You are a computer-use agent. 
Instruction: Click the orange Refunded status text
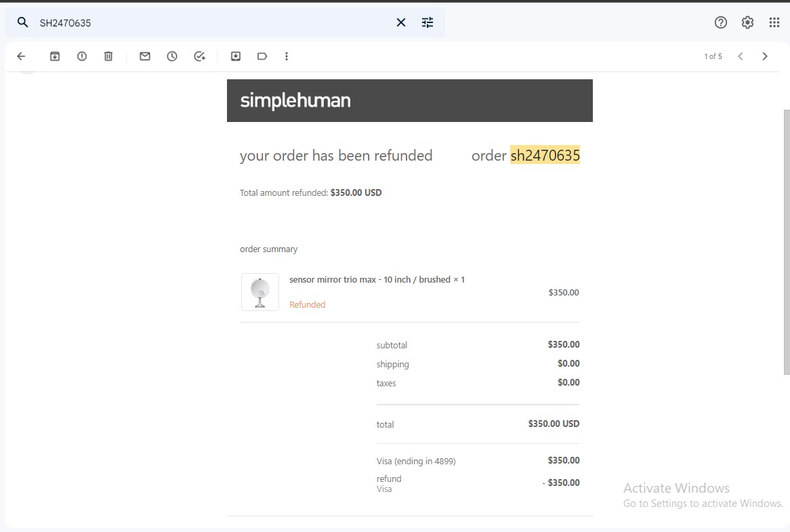[x=308, y=304]
